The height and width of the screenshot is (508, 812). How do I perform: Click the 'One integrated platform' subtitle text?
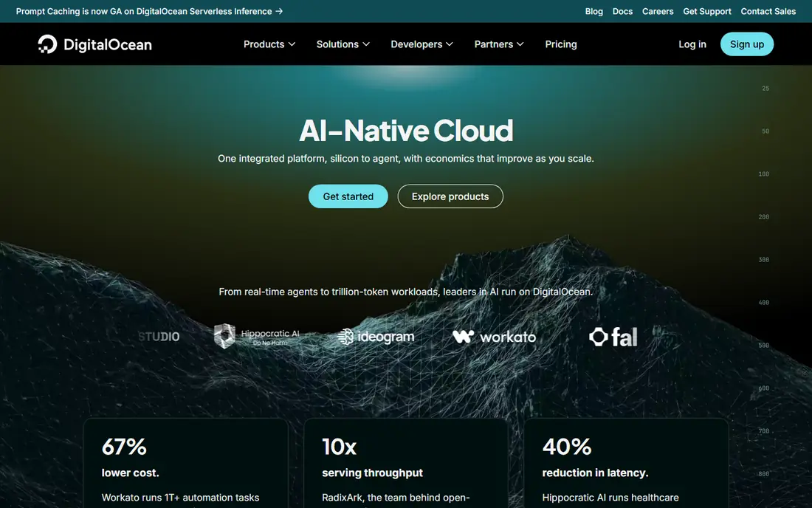pos(406,159)
